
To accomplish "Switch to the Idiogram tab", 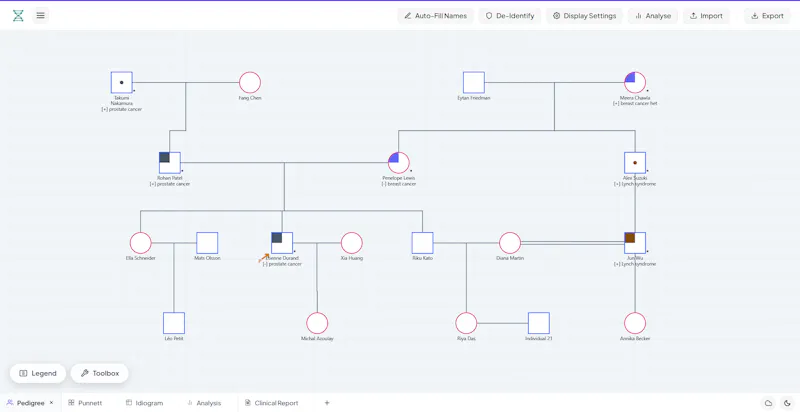I will click(145, 403).
